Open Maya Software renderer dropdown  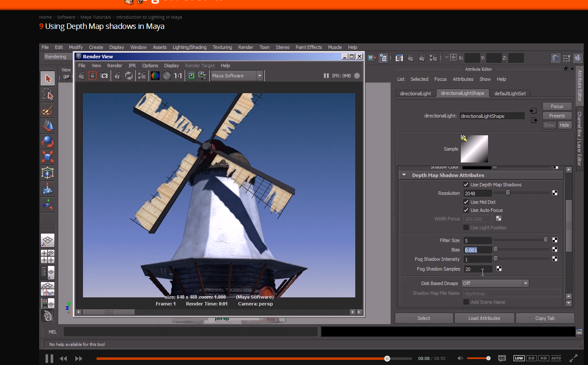point(237,76)
